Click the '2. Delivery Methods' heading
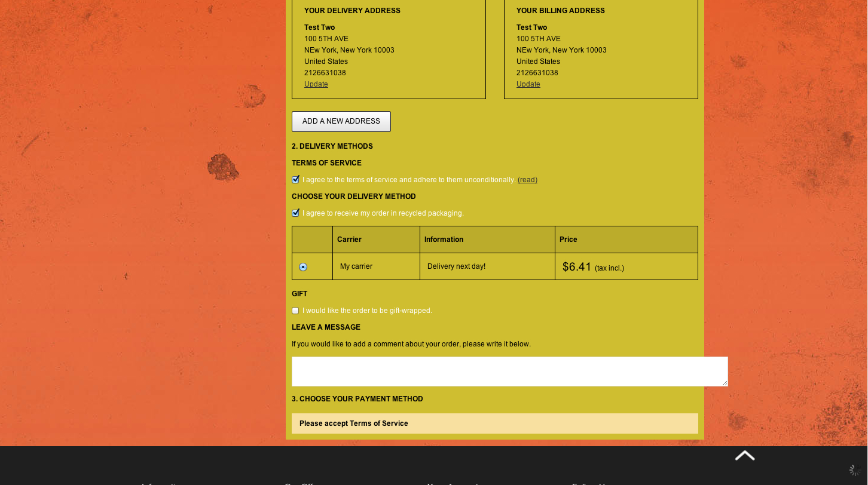The width and height of the screenshot is (868, 485). tap(332, 146)
